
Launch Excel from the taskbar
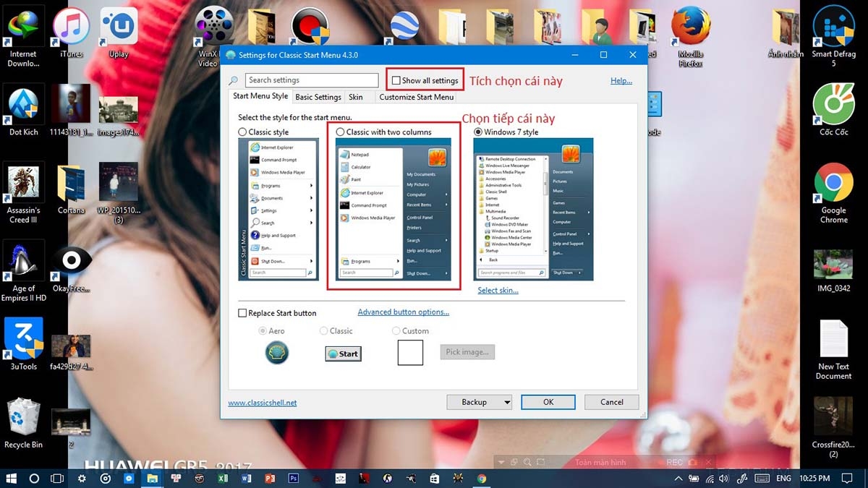coord(223,479)
